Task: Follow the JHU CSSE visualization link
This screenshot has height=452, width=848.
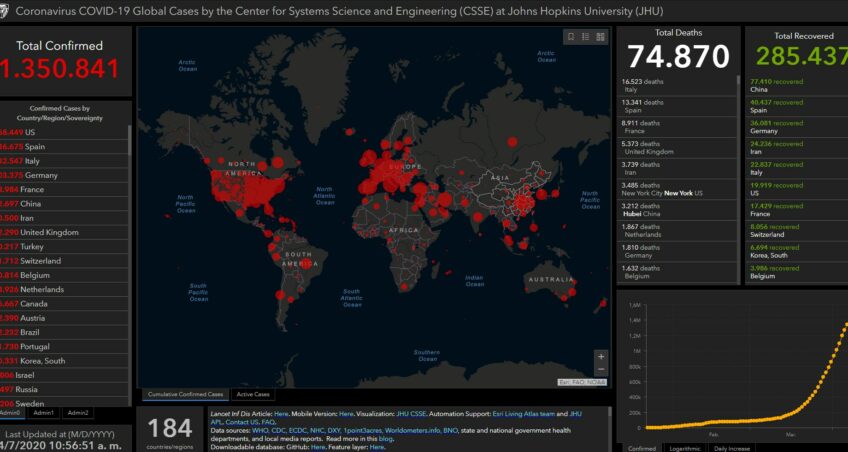Action: coord(411,414)
